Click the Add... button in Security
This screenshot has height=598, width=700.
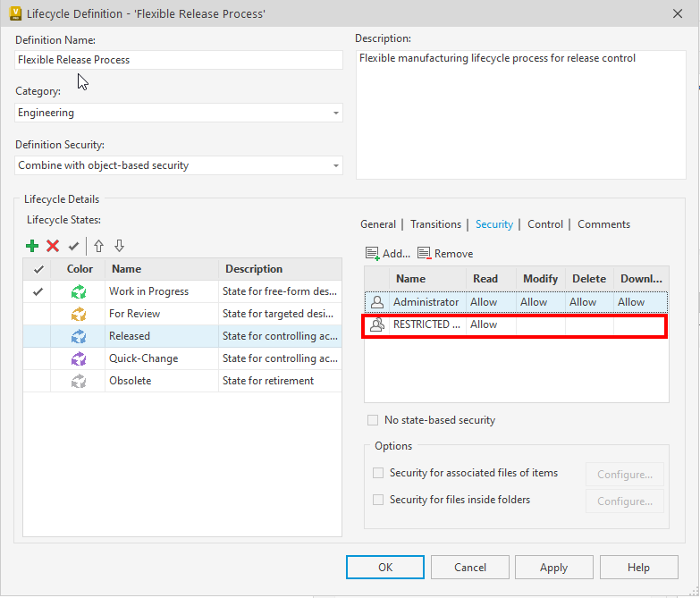387,254
